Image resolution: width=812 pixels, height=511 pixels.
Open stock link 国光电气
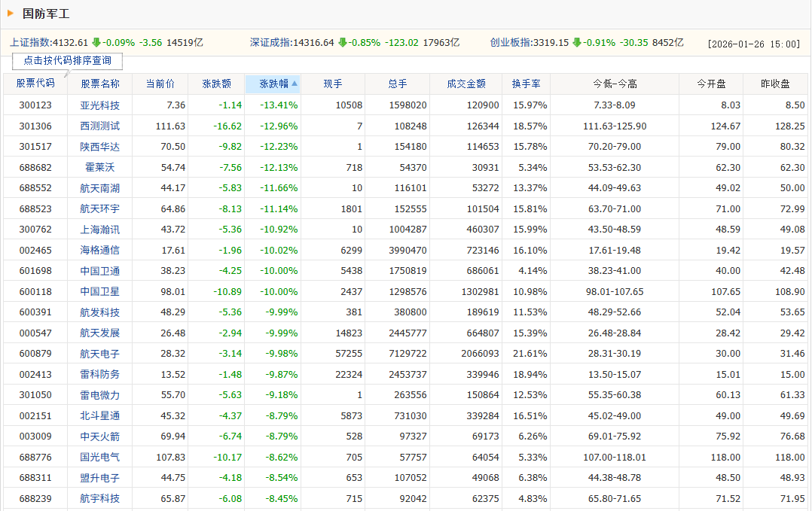point(100,457)
